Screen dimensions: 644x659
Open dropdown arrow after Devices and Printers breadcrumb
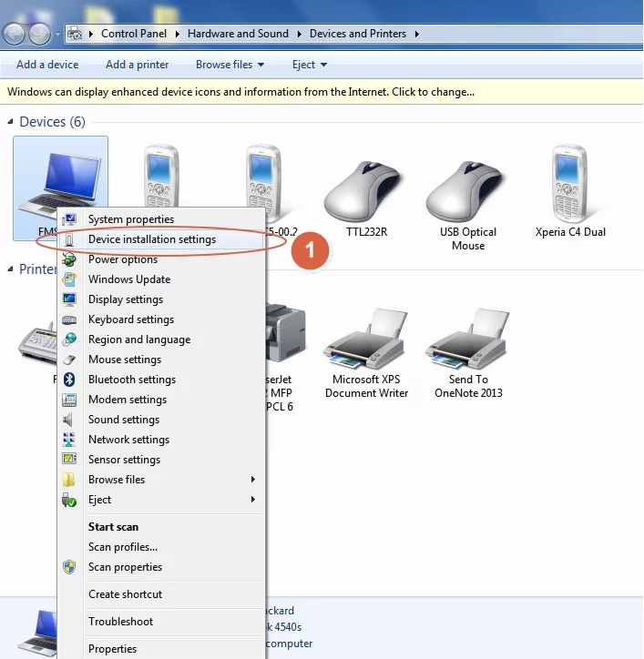pos(417,34)
